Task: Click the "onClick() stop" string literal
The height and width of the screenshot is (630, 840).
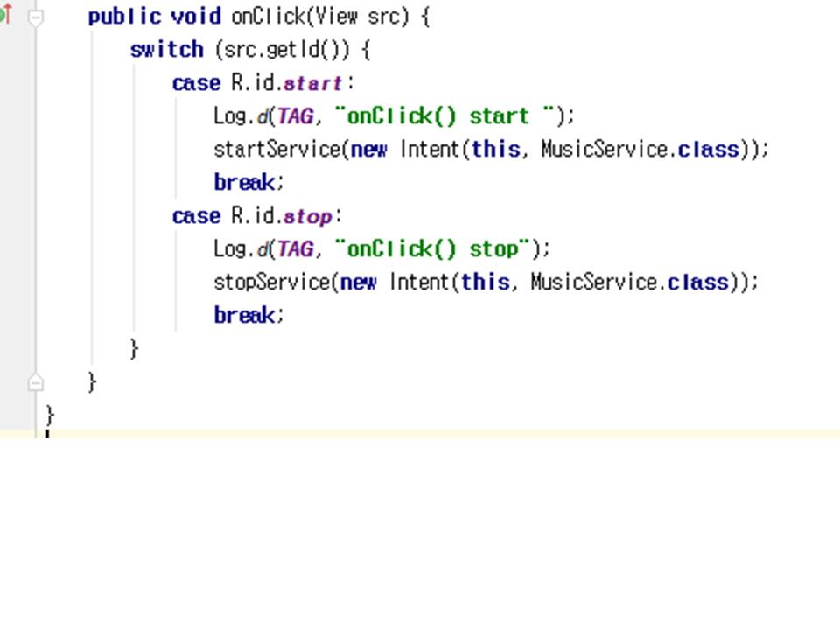Action: click(434, 249)
